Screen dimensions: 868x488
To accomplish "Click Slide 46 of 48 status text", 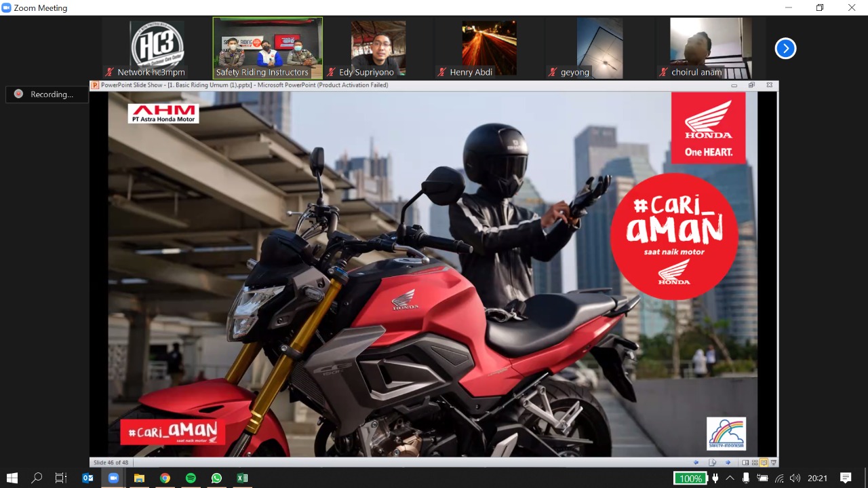I will (x=111, y=462).
